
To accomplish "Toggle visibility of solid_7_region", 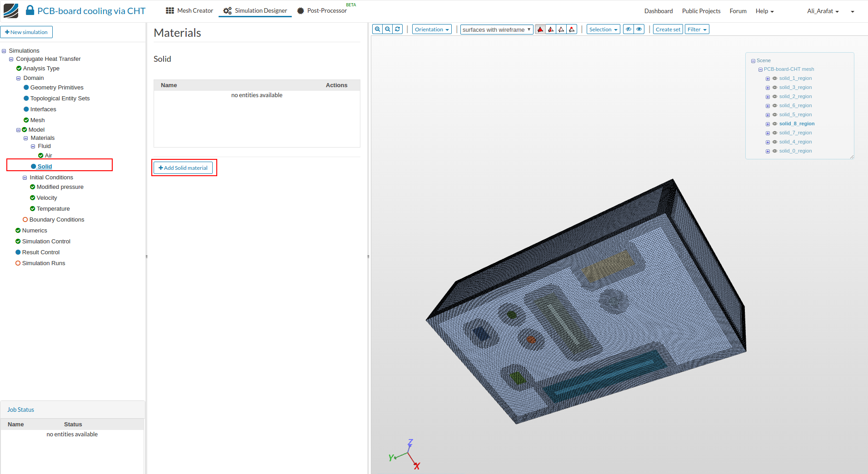I will click(x=775, y=133).
